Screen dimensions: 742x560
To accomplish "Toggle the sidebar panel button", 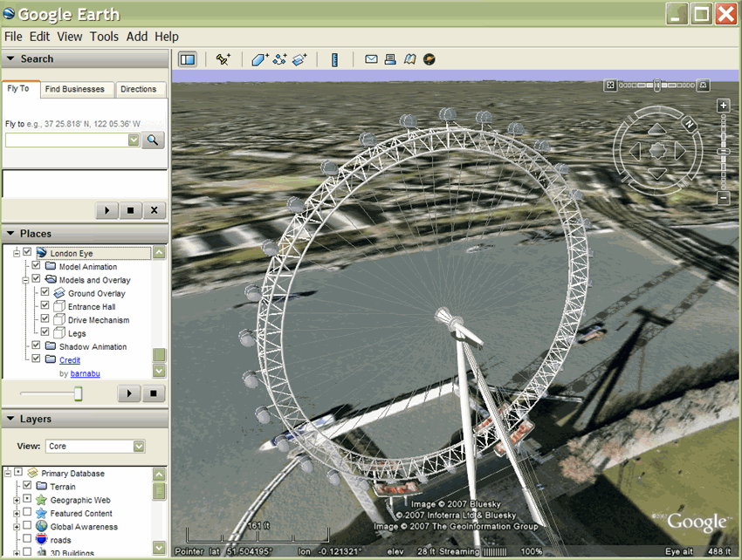I will point(187,59).
